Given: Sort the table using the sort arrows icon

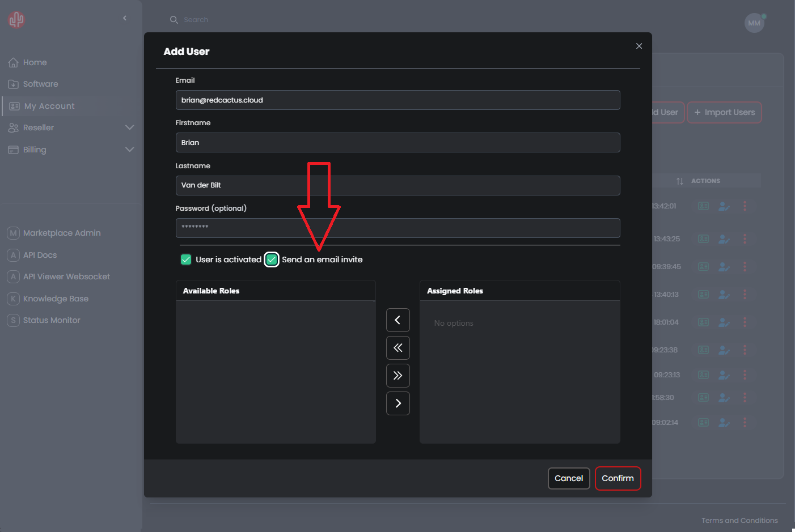Looking at the screenshot, I should [680, 181].
